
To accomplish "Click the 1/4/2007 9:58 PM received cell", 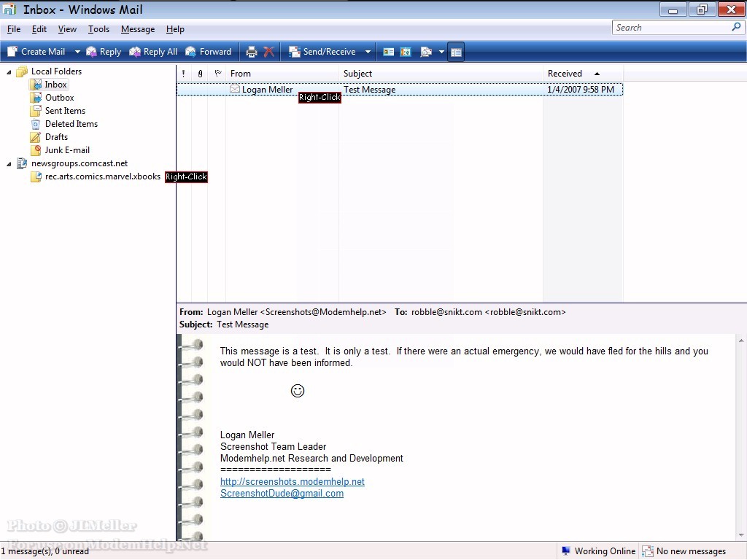I will [x=581, y=90].
